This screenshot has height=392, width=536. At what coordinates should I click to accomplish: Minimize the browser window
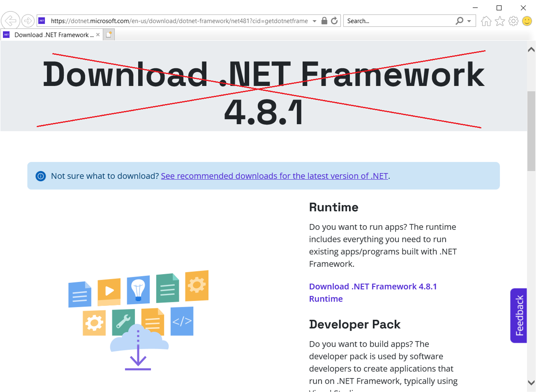[475, 8]
